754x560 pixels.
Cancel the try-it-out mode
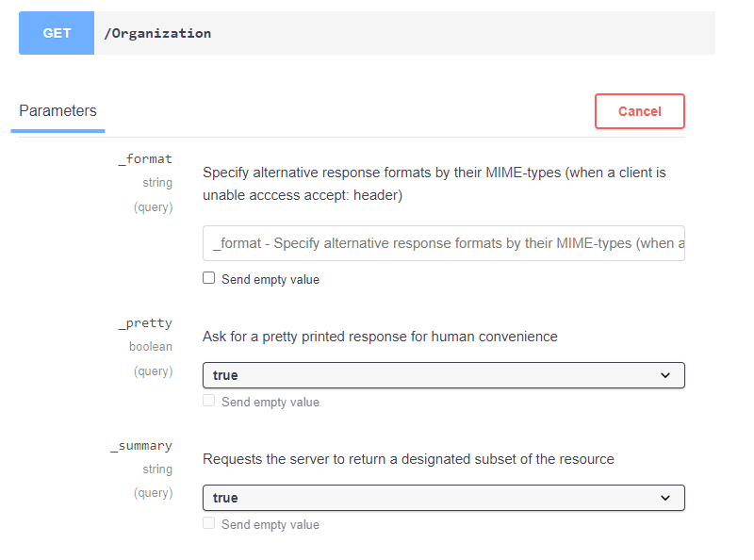(640, 111)
